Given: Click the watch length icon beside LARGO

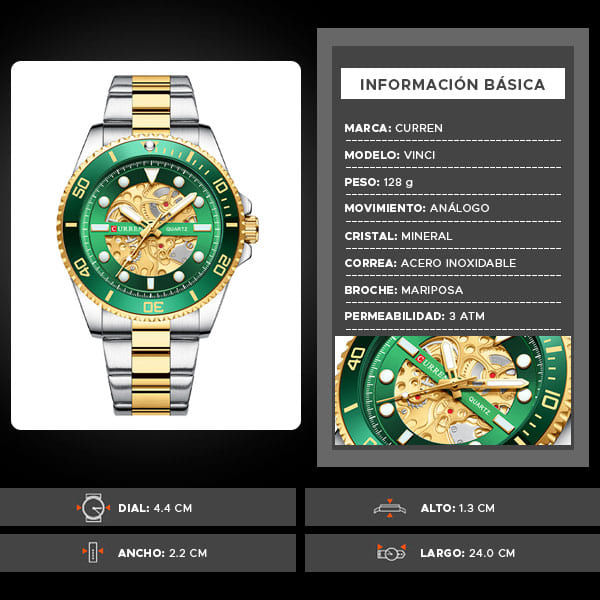Looking at the screenshot, I should [391, 553].
